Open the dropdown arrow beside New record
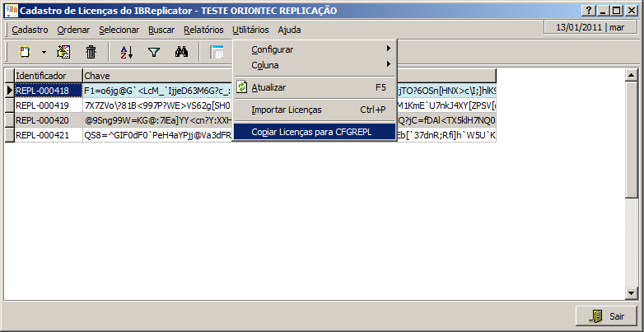644x332 pixels. tap(44, 53)
